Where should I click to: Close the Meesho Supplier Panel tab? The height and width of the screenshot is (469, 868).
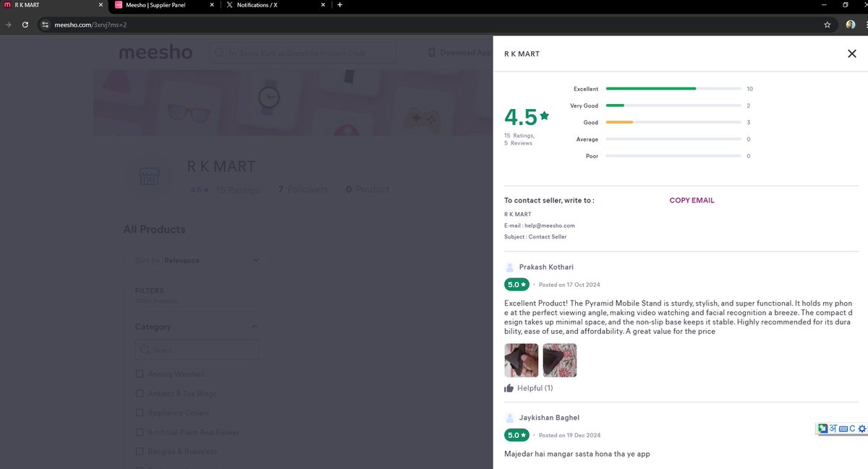pos(211,5)
